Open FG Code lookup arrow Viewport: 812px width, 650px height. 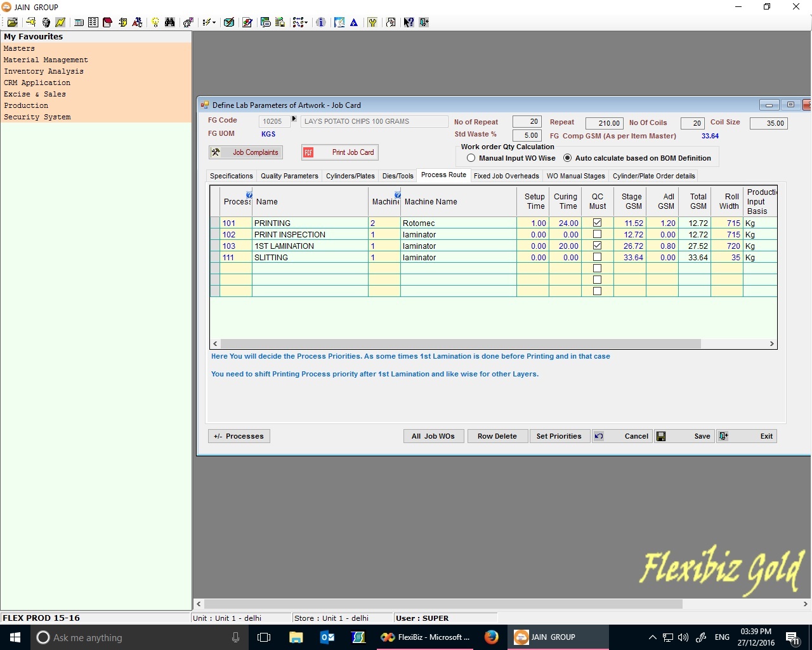(x=294, y=119)
